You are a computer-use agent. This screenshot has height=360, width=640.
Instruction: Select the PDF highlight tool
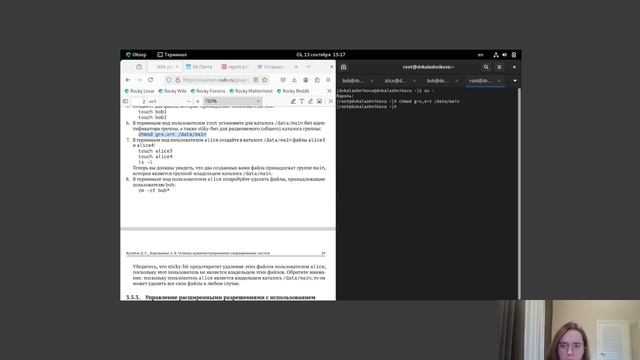[x=293, y=101]
